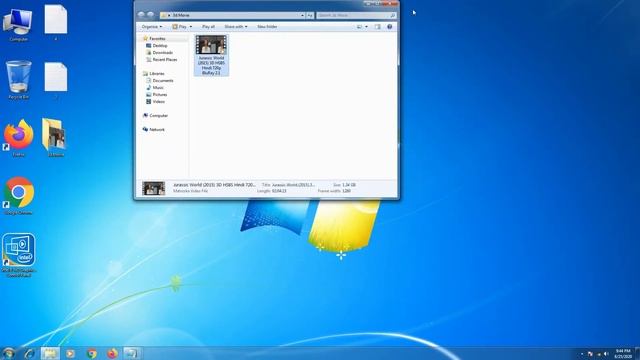
Task: Select Desktop under Favorites
Action: (157, 46)
